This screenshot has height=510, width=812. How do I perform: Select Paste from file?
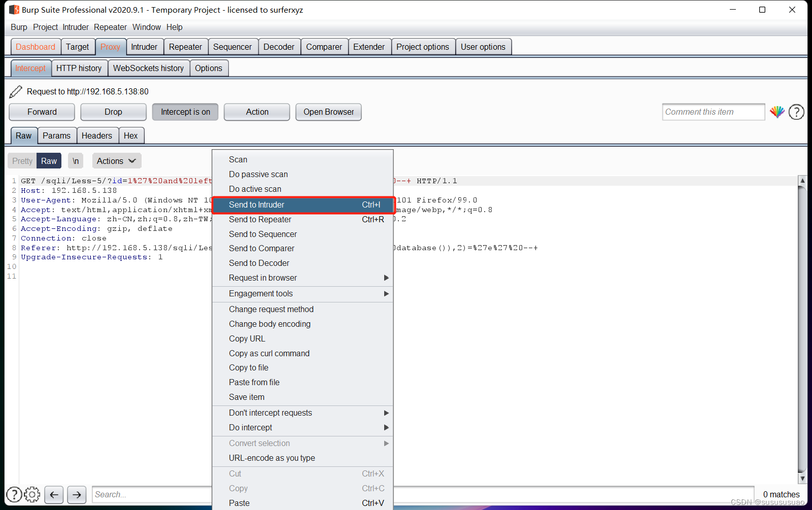click(302, 382)
